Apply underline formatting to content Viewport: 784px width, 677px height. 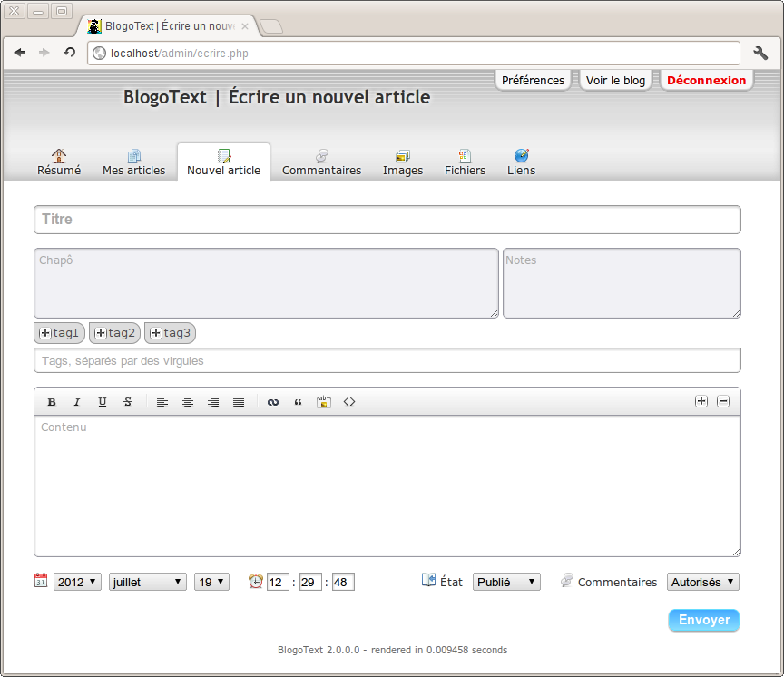coord(103,401)
